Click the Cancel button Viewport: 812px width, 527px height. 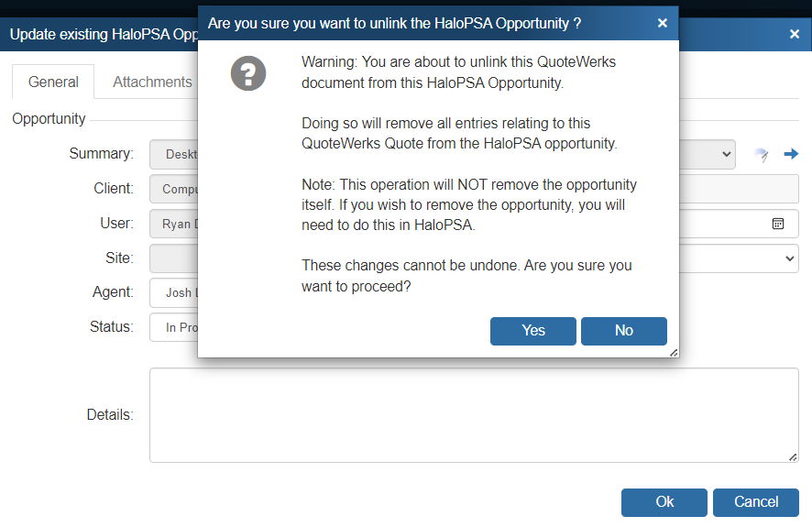point(756,502)
